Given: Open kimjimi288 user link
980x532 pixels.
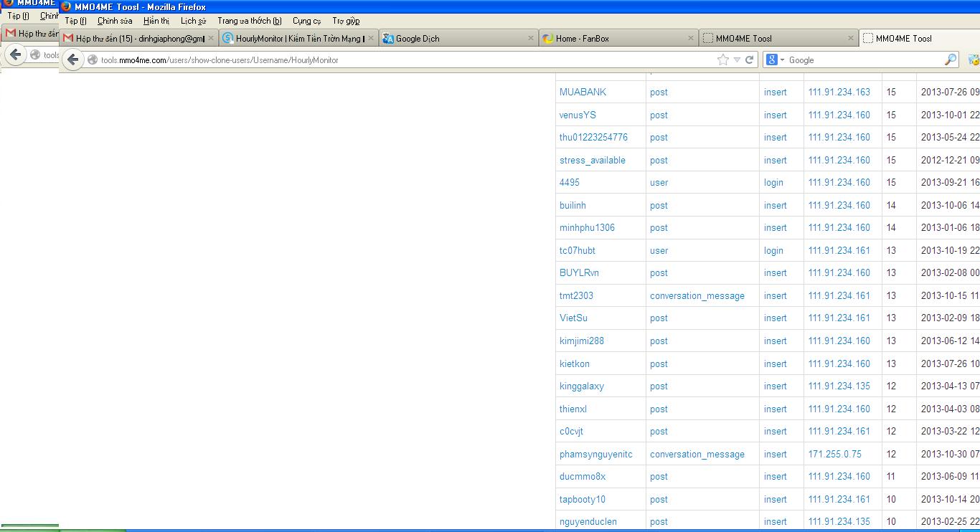Looking at the screenshot, I should click(582, 341).
